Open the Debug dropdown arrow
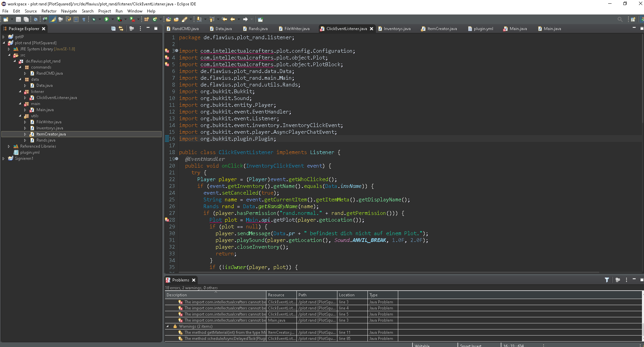This screenshot has width=644, height=347. pyautogui.click(x=100, y=19)
